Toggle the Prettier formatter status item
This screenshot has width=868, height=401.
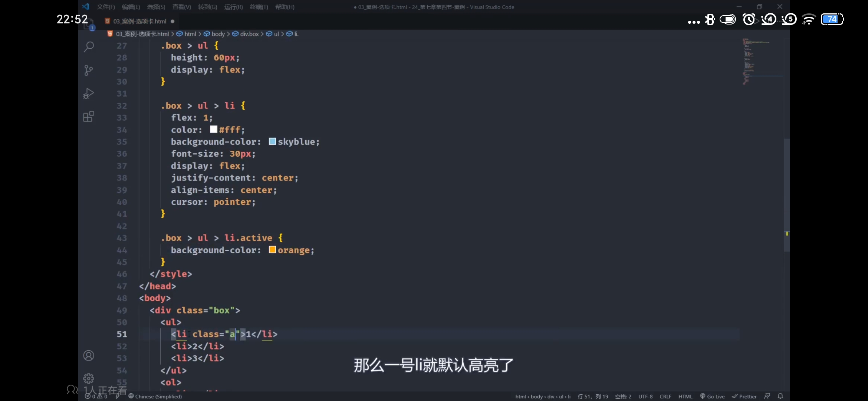tap(744, 396)
